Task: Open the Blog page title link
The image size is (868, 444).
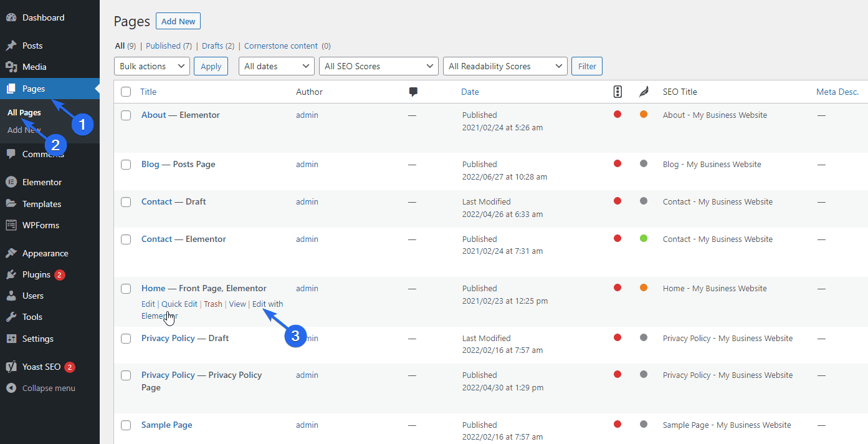Action: pyautogui.click(x=151, y=164)
